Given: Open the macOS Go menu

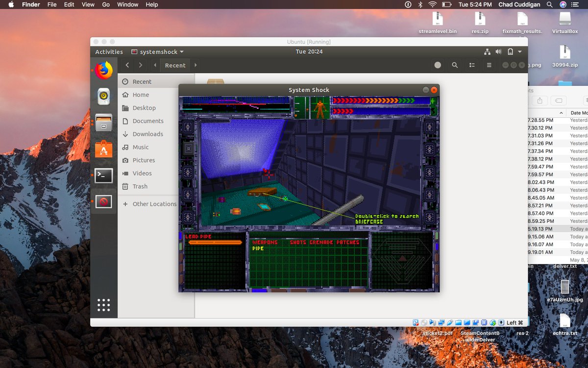Looking at the screenshot, I should [106, 4].
